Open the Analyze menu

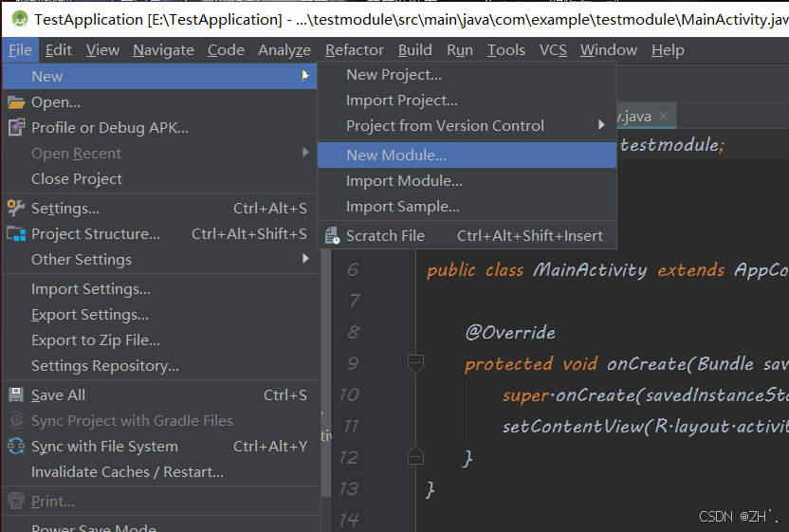tap(284, 50)
